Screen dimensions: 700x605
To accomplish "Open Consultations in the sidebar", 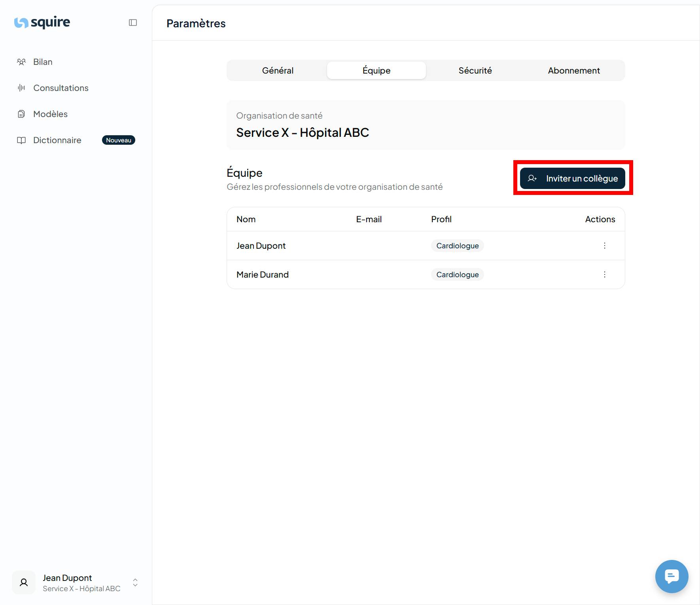I will click(x=61, y=88).
